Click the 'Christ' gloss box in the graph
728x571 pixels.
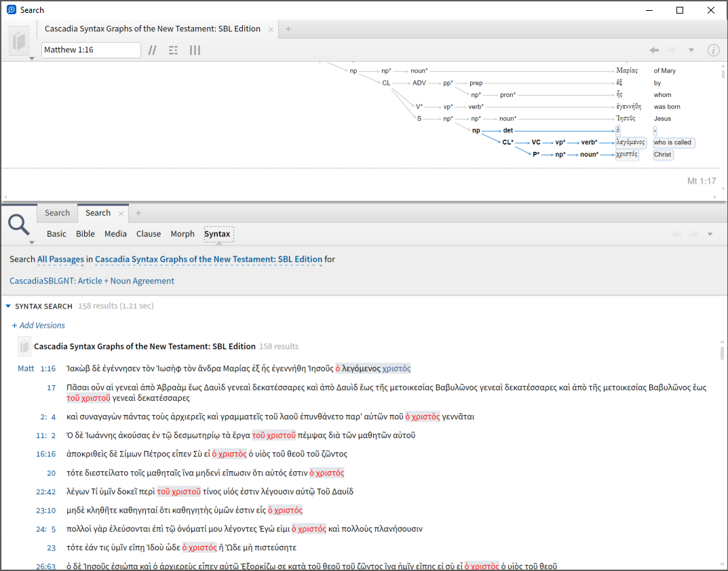(x=663, y=155)
